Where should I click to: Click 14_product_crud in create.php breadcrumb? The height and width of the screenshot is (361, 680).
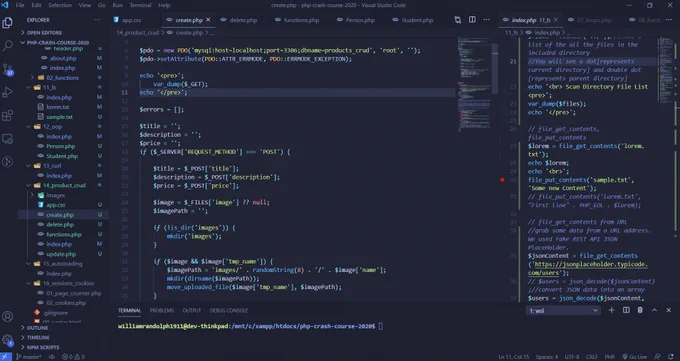click(x=137, y=33)
